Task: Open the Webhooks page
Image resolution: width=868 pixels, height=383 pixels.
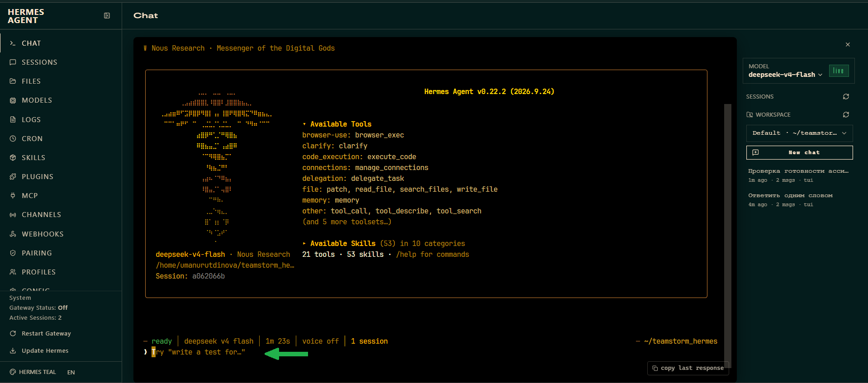Action: tap(61, 234)
